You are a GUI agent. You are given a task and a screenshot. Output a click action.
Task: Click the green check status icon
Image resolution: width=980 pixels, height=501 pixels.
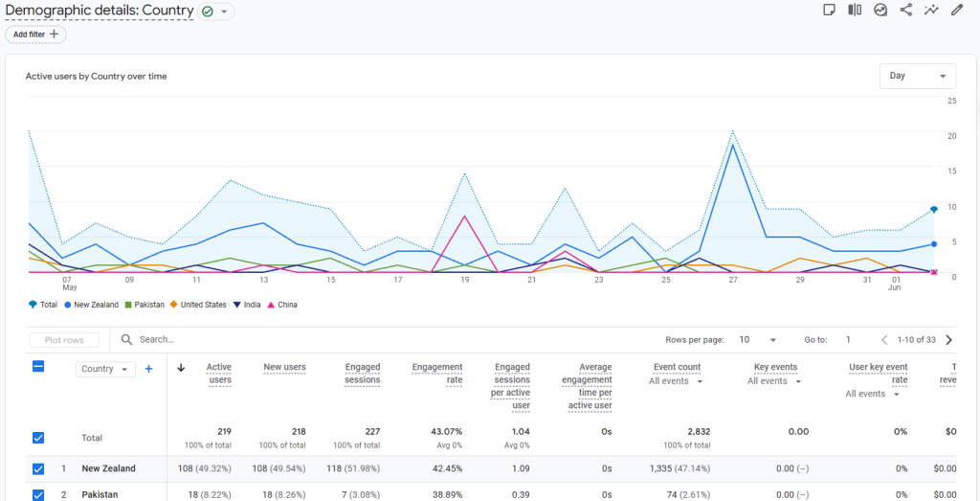208,11
